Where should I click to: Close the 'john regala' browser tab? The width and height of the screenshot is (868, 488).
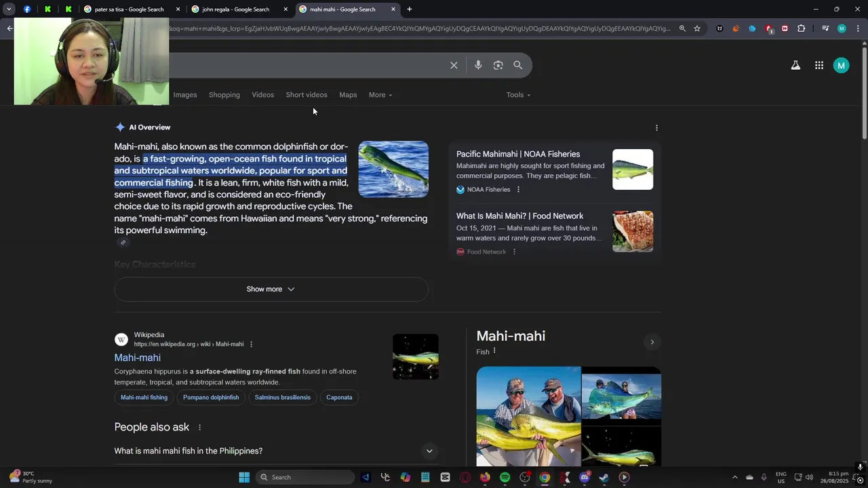(x=285, y=9)
